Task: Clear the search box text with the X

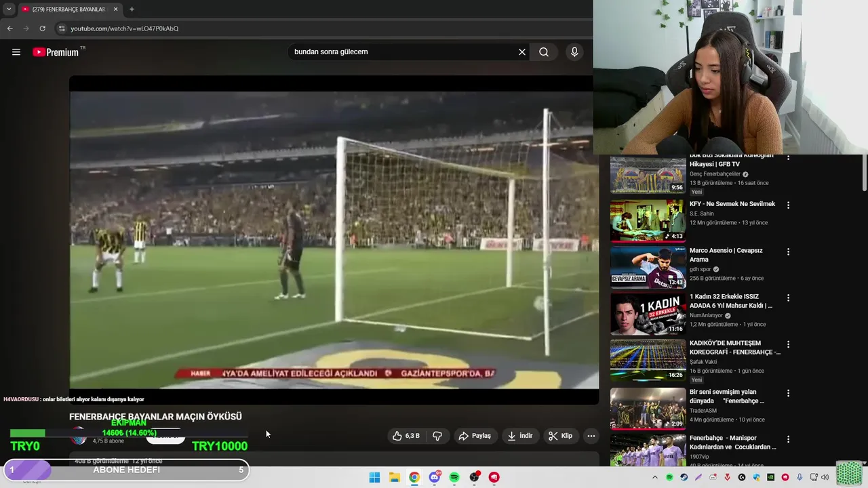Action: (x=522, y=52)
